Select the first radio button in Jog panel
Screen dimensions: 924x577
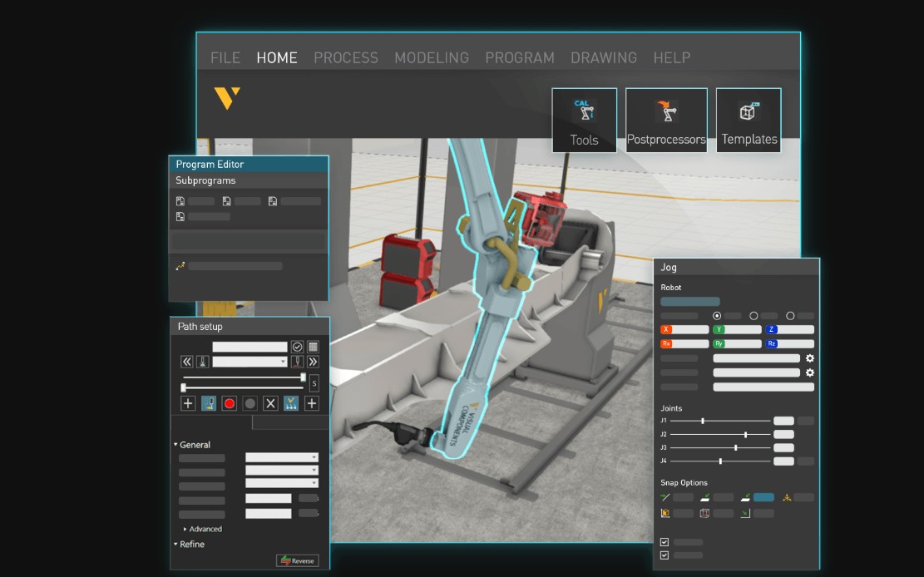pyautogui.click(x=717, y=316)
